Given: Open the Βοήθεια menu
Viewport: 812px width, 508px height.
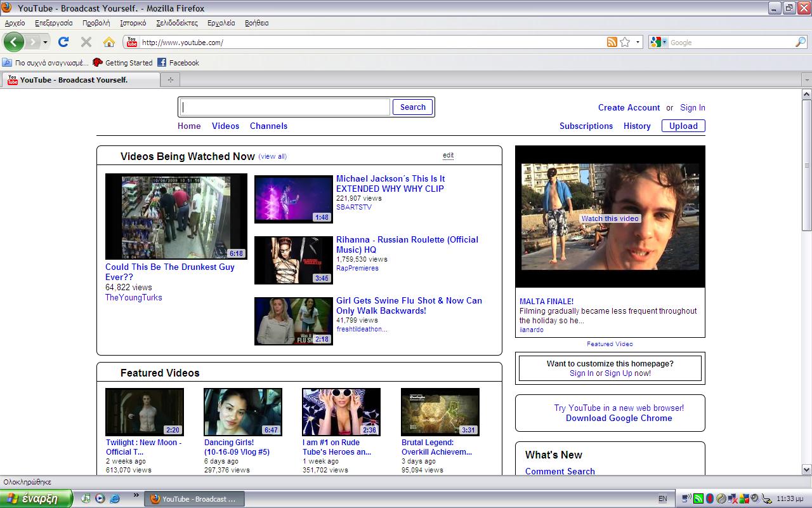Looking at the screenshot, I should tap(257, 23).
